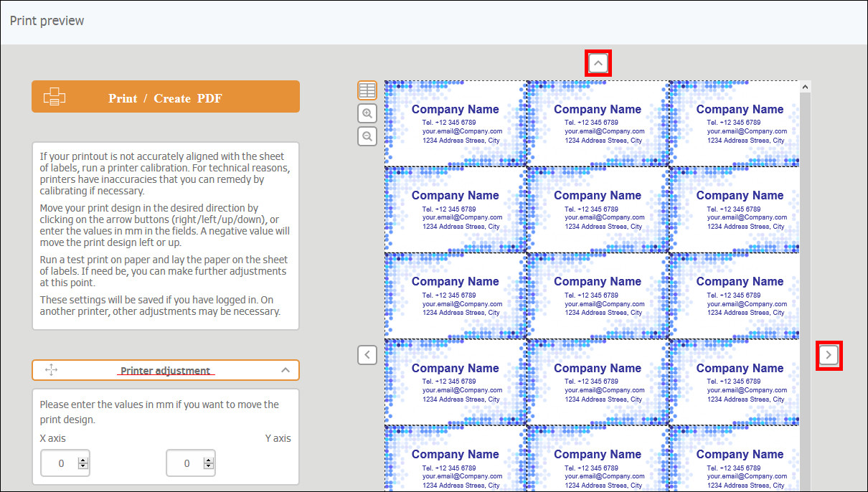Screen dimensions: 868x492
Task: Decrease the Y axis value with spinner
Action: pyautogui.click(x=209, y=468)
